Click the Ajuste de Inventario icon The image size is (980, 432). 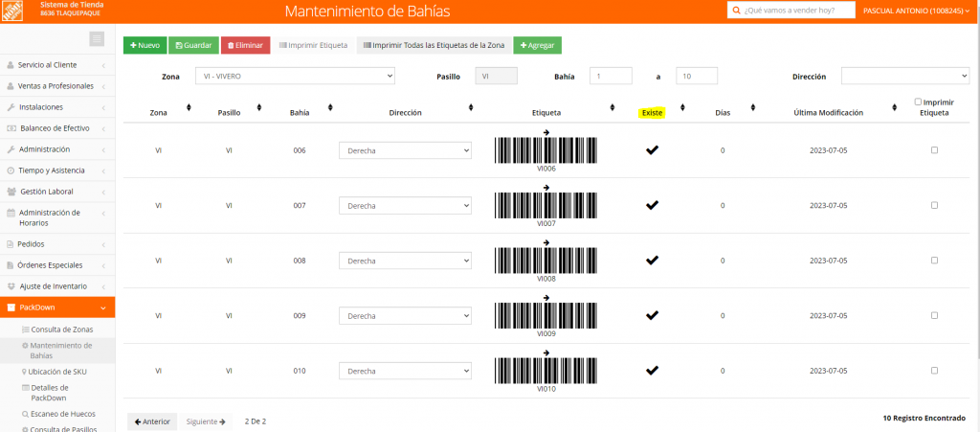click(11, 286)
